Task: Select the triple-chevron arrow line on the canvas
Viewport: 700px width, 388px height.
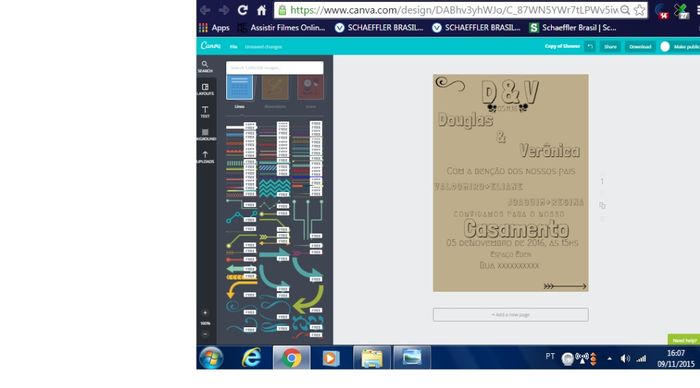Action: tap(565, 286)
